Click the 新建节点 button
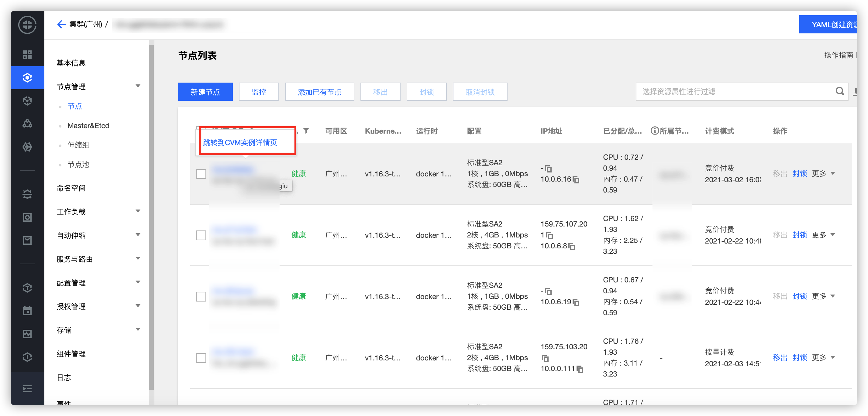The image size is (868, 416). coord(205,92)
